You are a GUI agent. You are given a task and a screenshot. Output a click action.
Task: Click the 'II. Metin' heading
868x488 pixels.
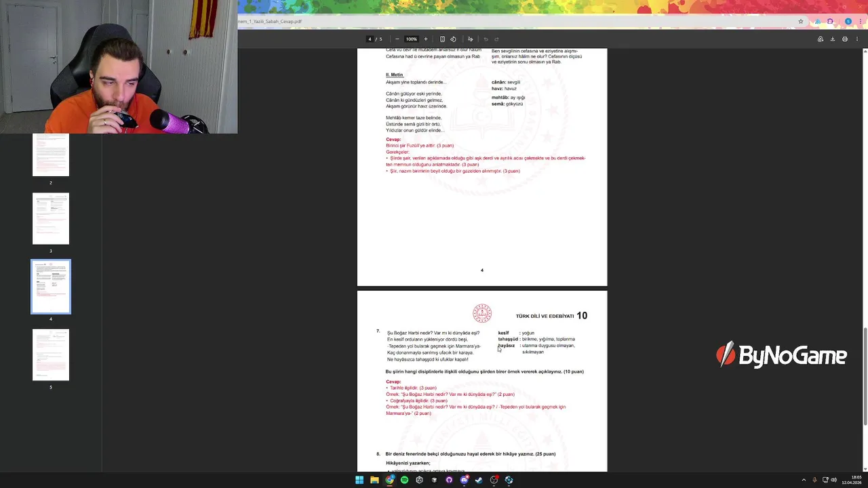[395, 75]
